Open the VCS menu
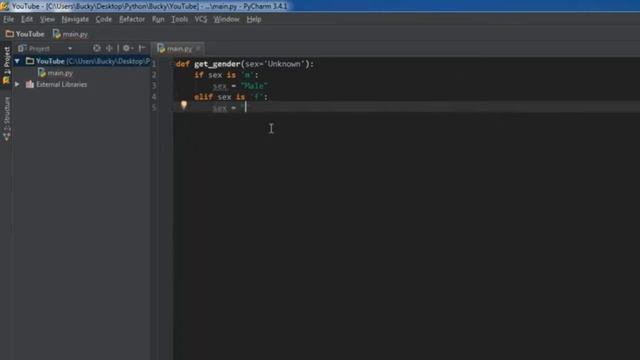This screenshot has width=640, height=360. tap(201, 19)
